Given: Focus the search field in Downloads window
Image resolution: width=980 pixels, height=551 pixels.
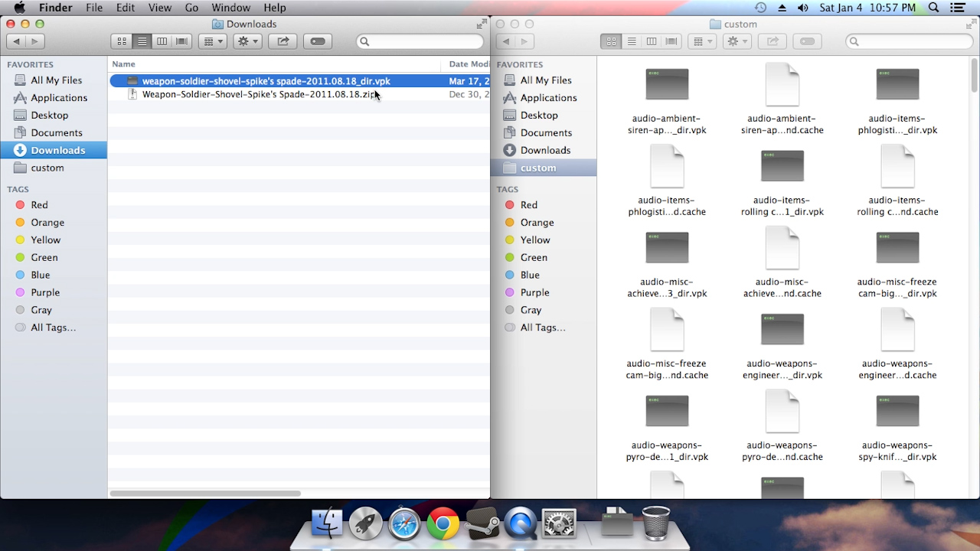Looking at the screenshot, I should [x=420, y=41].
